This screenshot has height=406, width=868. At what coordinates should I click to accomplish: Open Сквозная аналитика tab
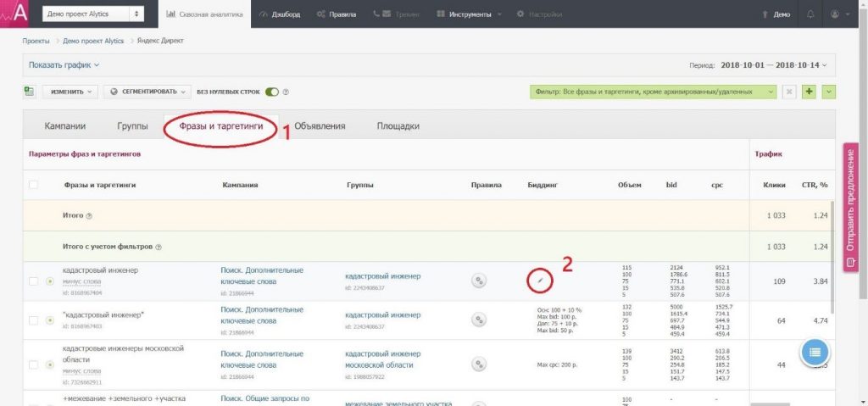pos(205,14)
